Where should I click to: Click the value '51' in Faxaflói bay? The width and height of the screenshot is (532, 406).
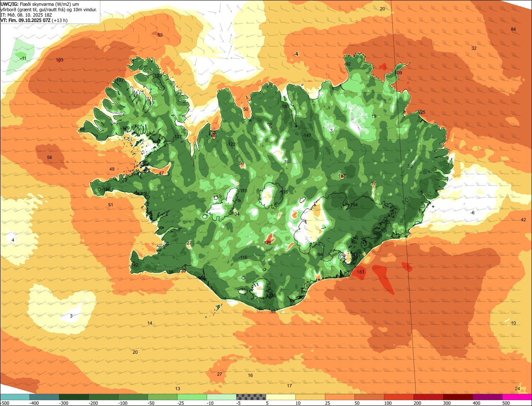[x=111, y=205]
